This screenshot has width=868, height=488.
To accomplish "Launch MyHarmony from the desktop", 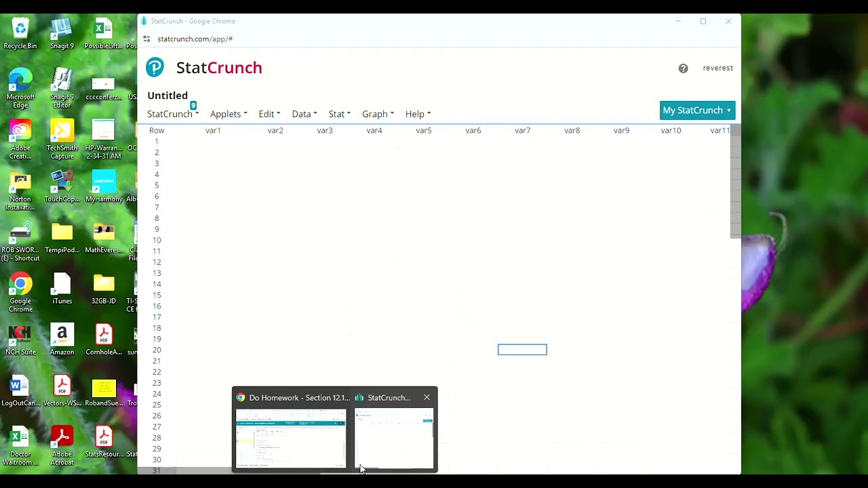I will click(x=104, y=187).
